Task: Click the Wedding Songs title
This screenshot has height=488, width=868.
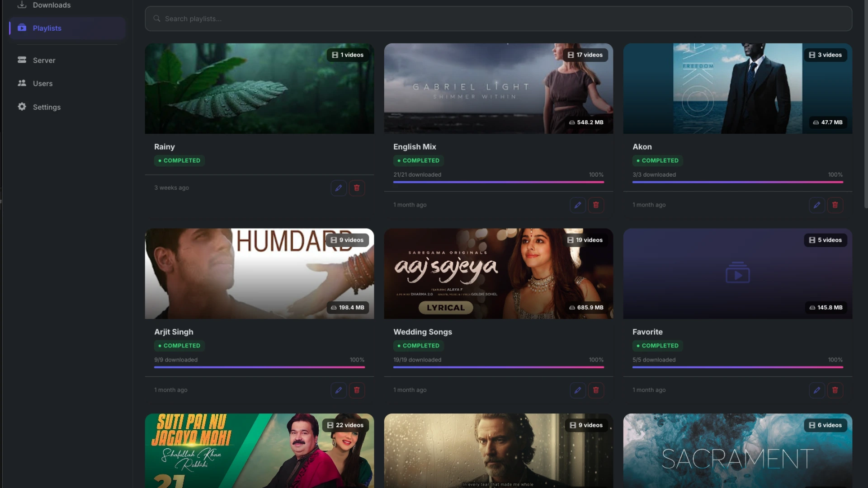Action: click(422, 332)
